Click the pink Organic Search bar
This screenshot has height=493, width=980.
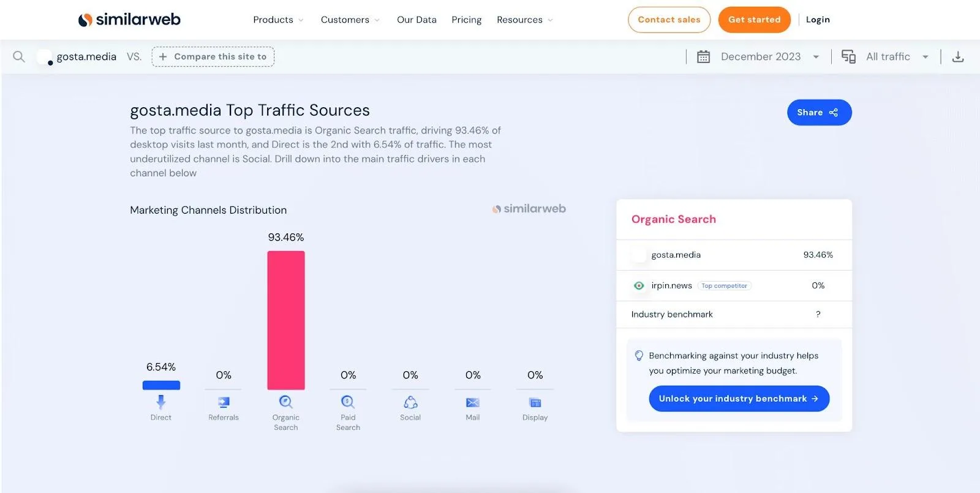pyautogui.click(x=286, y=320)
